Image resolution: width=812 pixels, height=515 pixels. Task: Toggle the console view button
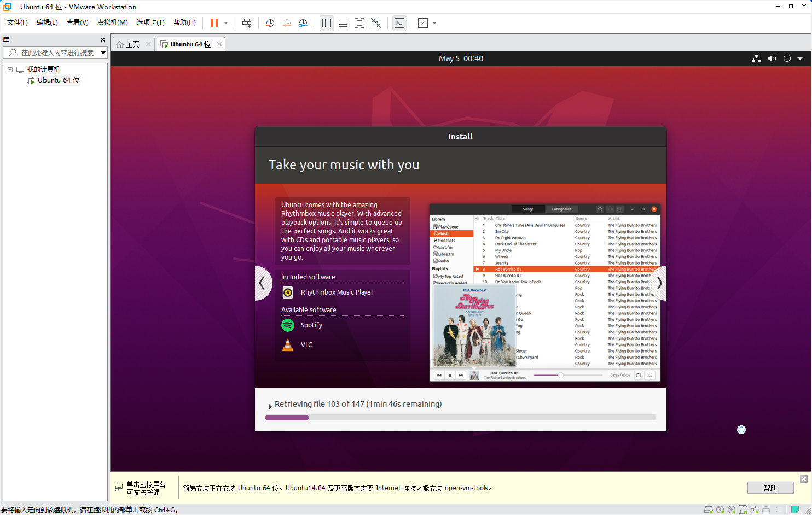[x=399, y=23]
